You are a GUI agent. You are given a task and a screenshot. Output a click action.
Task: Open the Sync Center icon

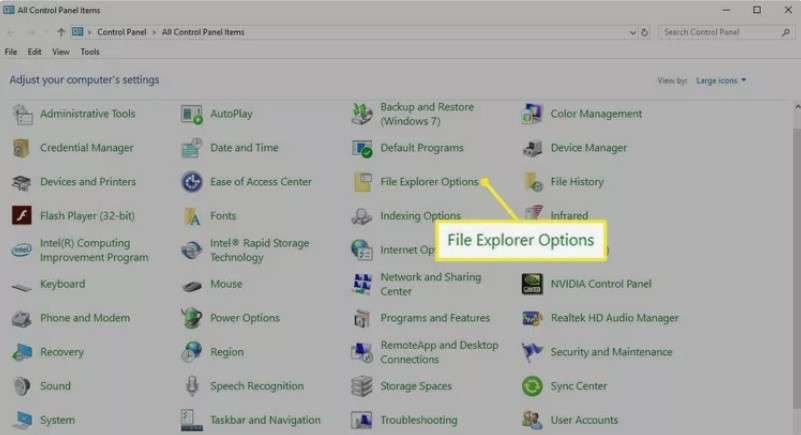(532, 386)
